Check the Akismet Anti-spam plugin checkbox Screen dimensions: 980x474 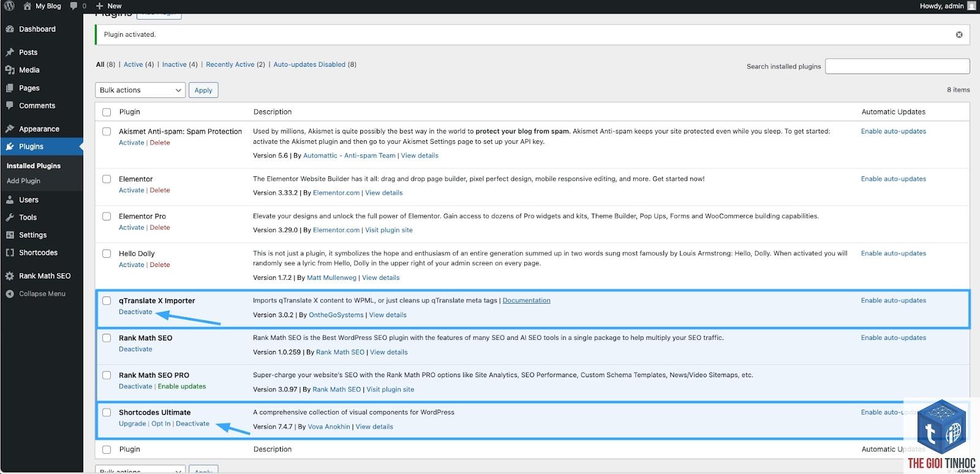pos(107,131)
